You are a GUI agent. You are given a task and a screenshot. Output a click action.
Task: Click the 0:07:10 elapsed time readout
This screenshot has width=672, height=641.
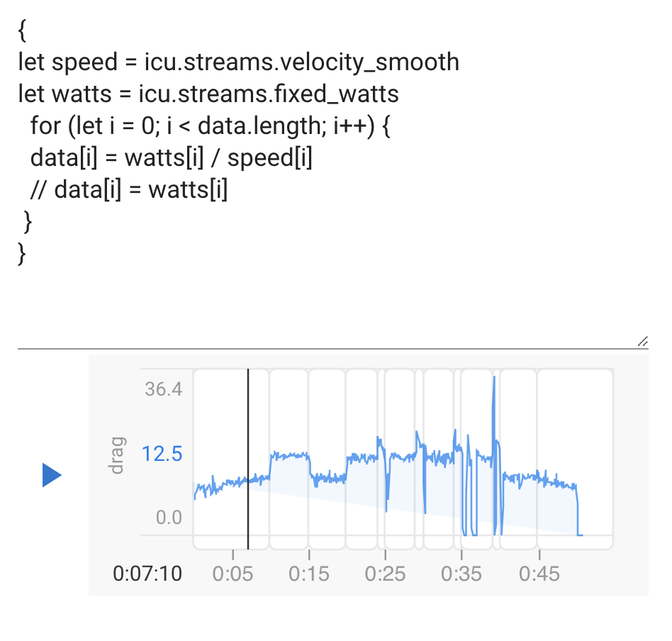(x=147, y=574)
